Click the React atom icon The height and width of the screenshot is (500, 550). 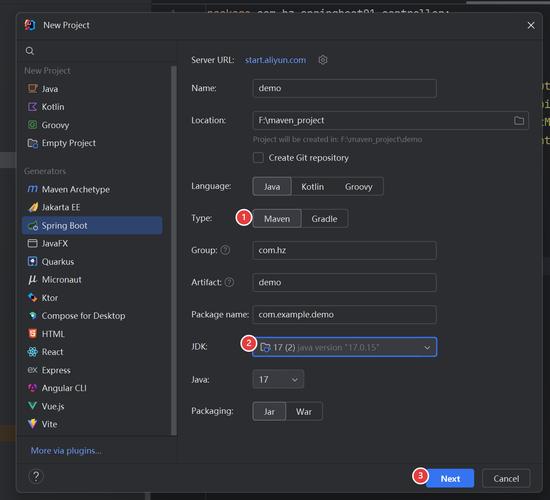(33, 352)
